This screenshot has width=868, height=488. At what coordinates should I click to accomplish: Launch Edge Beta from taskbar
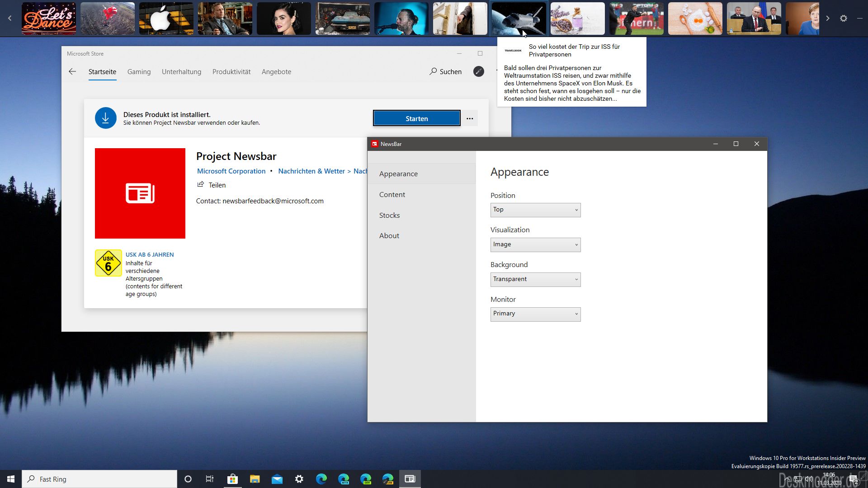(x=344, y=479)
